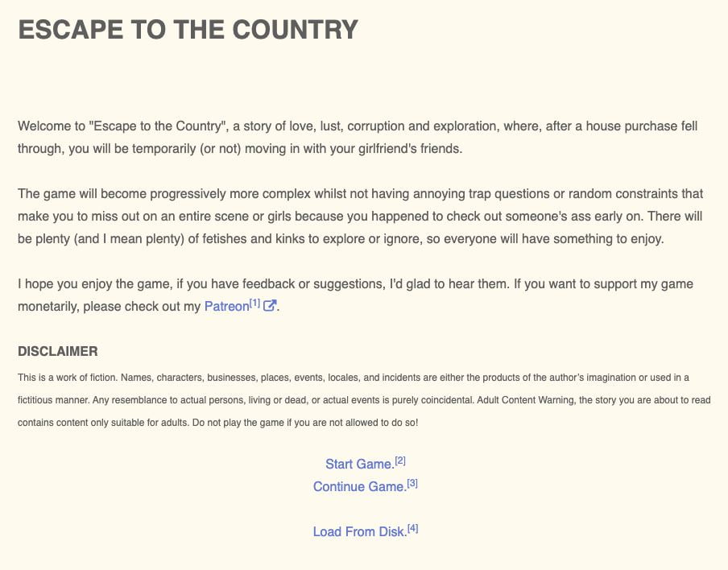Open the Patreon link
The image size is (728, 570).
226,307
